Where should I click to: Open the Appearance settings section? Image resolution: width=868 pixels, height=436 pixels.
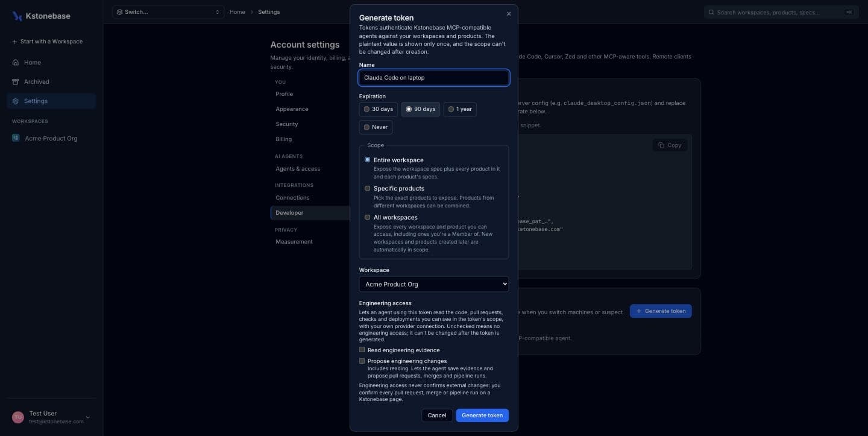tap(292, 109)
